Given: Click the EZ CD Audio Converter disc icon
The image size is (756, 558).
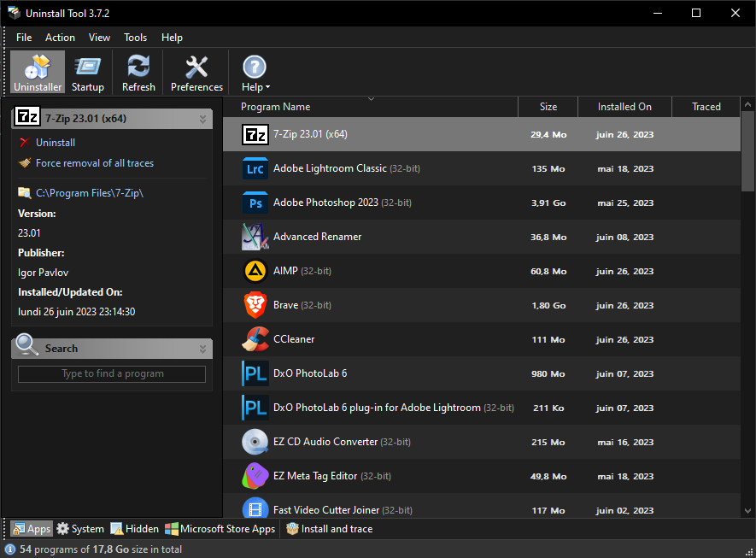Looking at the screenshot, I should point(255,442).
